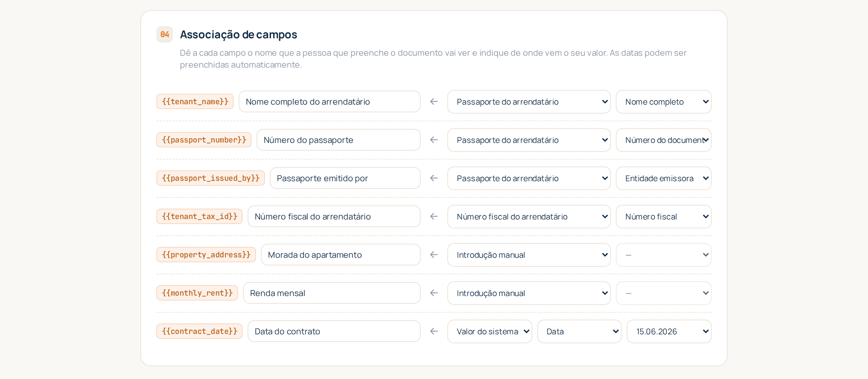
Task: Click the {{passport_issued_by}} placeholder tag
Action: (x=211, y=178)
